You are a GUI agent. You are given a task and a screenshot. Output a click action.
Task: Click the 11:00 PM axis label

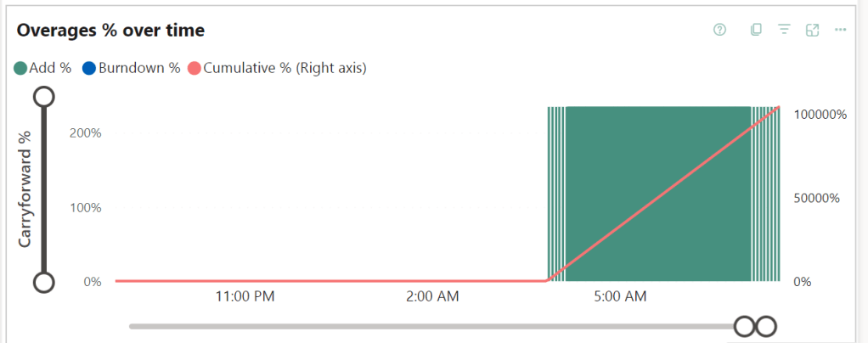tap(245, 298)
